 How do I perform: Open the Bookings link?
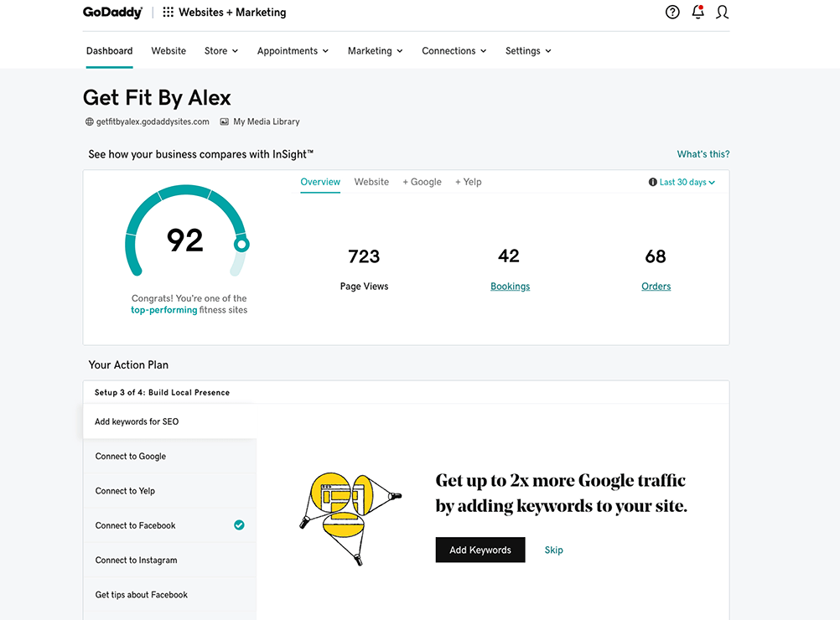(x=510, y=287)
